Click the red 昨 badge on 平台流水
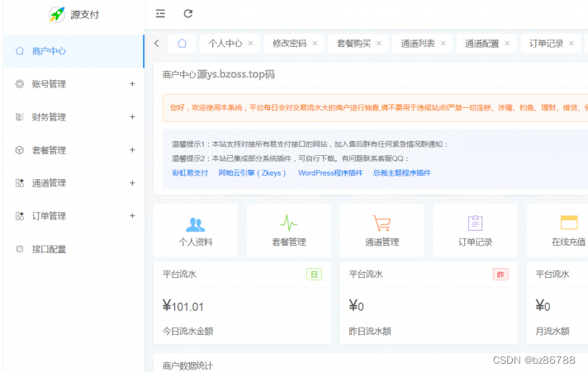 500,275
